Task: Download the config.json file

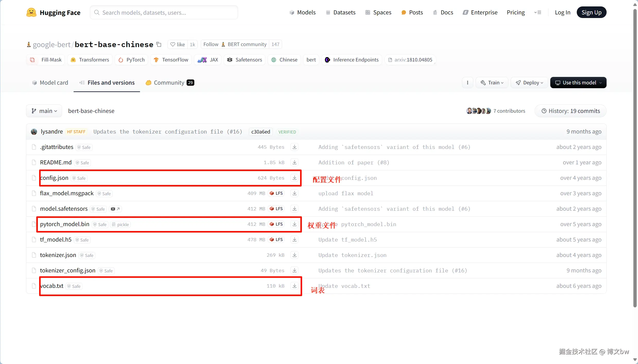Action: coord(294,178)
